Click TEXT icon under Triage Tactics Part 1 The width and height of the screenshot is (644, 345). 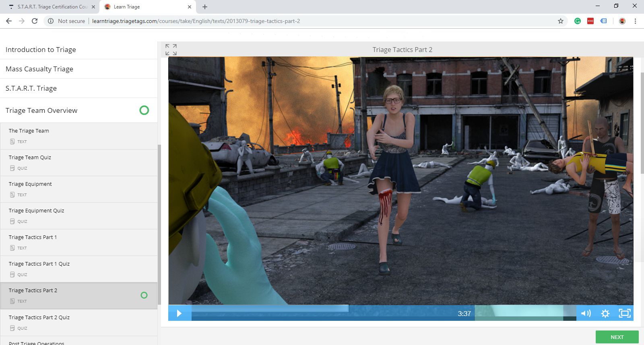[12, 248]
